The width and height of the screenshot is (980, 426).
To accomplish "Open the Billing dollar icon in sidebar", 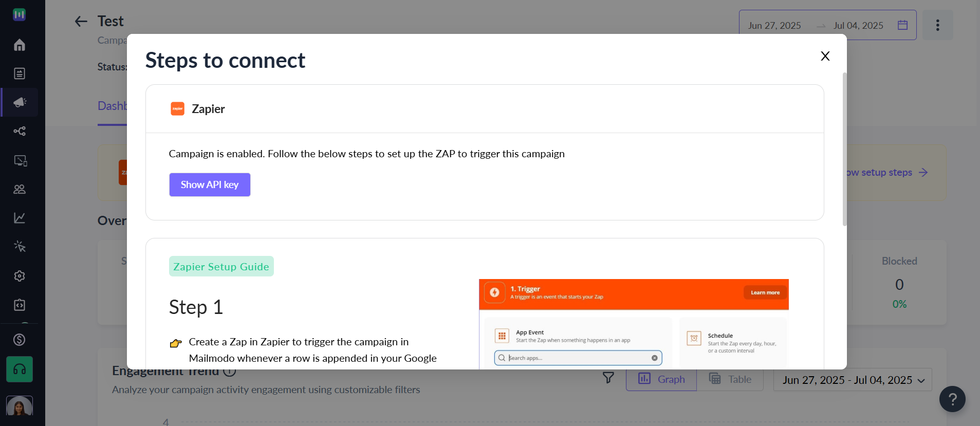I will click(x=20, y=340).
